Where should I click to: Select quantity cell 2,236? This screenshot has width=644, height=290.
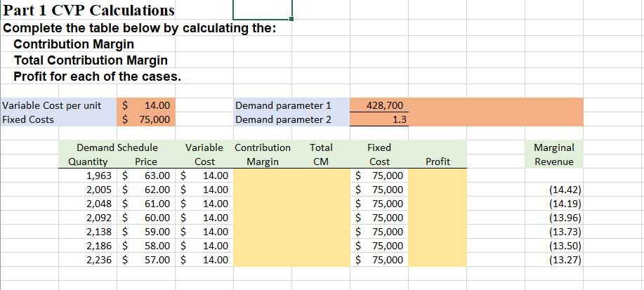88,260
